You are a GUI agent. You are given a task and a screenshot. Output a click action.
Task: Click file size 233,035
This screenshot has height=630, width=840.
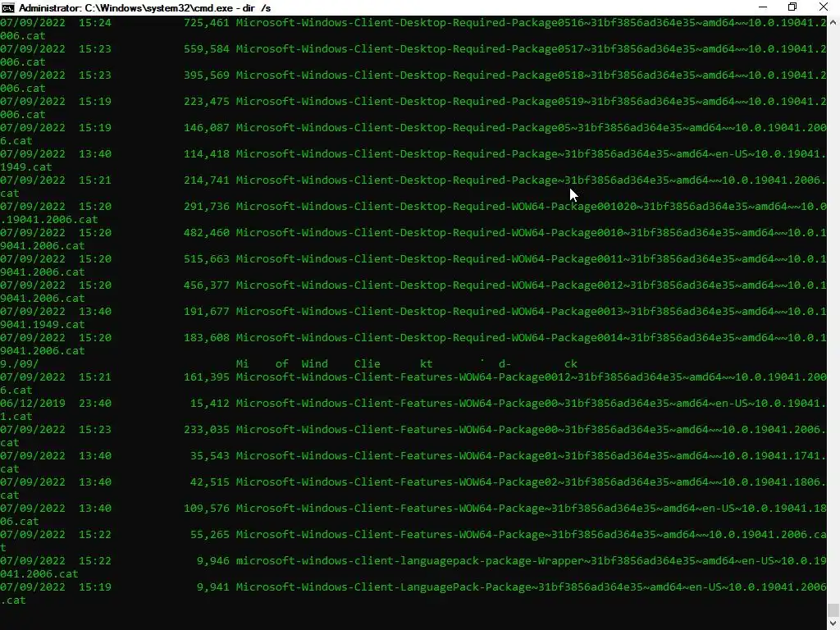[206, 430]
